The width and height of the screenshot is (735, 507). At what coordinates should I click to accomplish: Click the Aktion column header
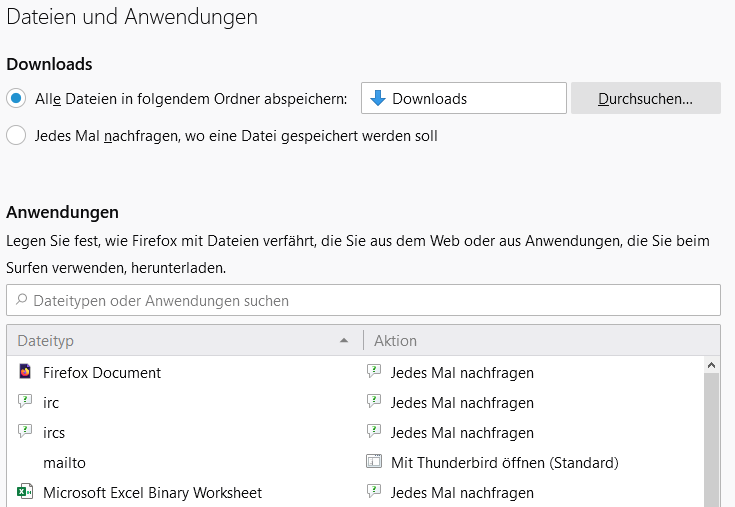click(541, 340)
